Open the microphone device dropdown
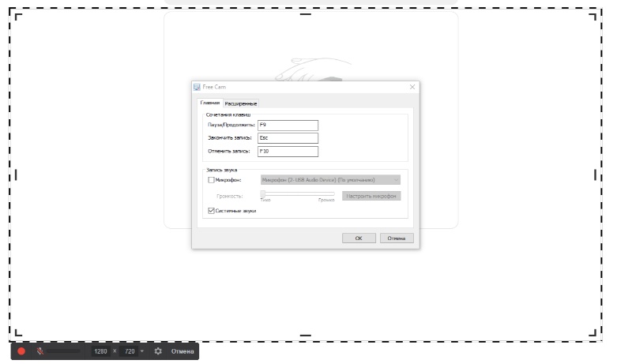 click(x=330, y=180)
